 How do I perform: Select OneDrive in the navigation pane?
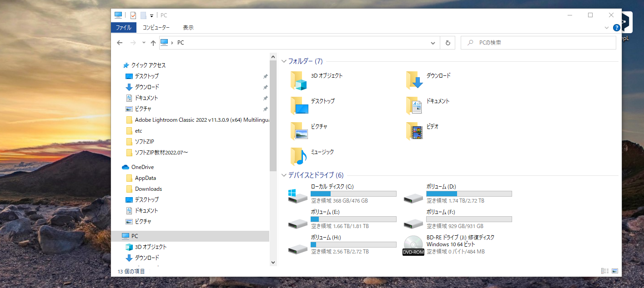142,167
